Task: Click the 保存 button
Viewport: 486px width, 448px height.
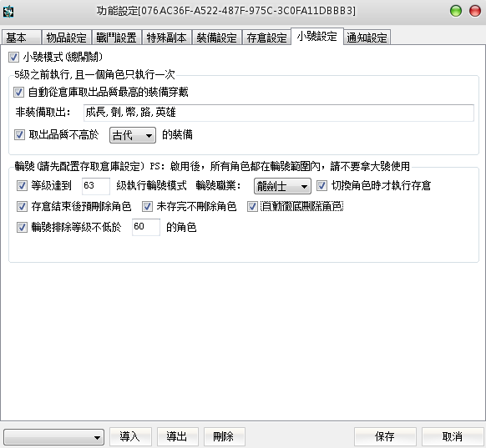Action: tap(385, 436)
